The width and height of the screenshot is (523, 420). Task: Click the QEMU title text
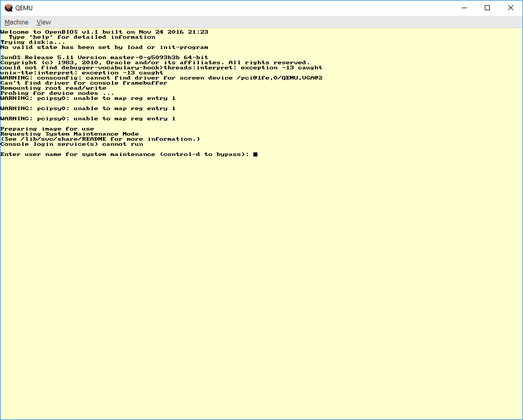pyautogui.click(x=24, y=8)
